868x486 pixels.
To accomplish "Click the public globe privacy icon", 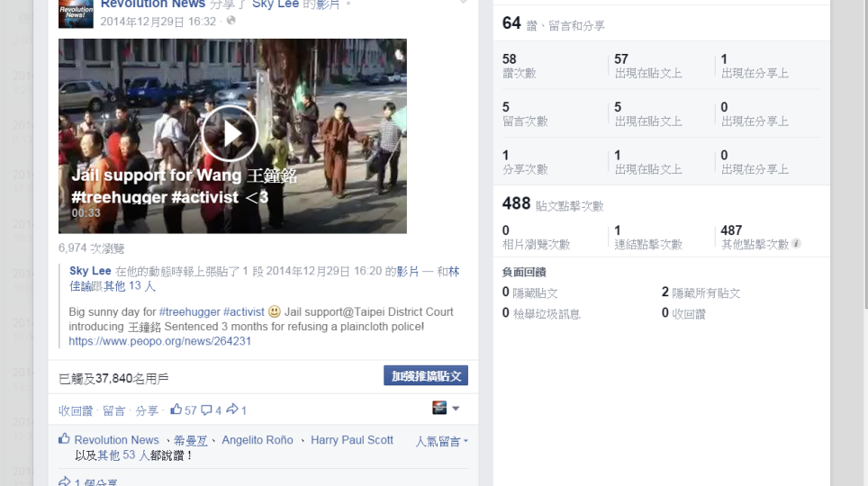I will tap(231, 21).
